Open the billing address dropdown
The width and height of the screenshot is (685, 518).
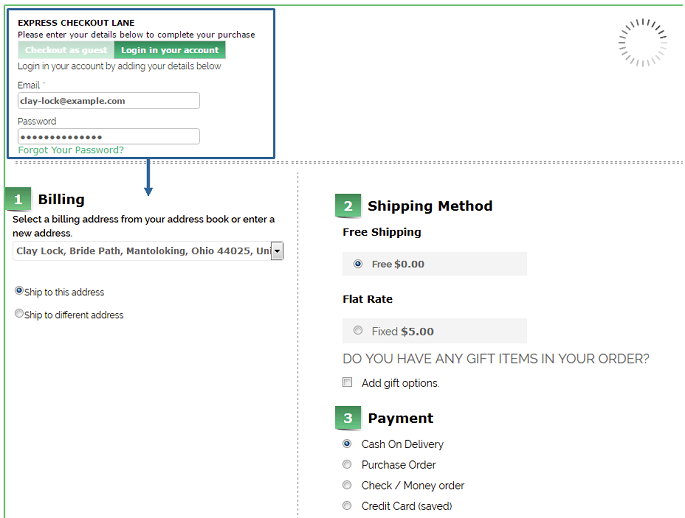click(x=277, y=251)
